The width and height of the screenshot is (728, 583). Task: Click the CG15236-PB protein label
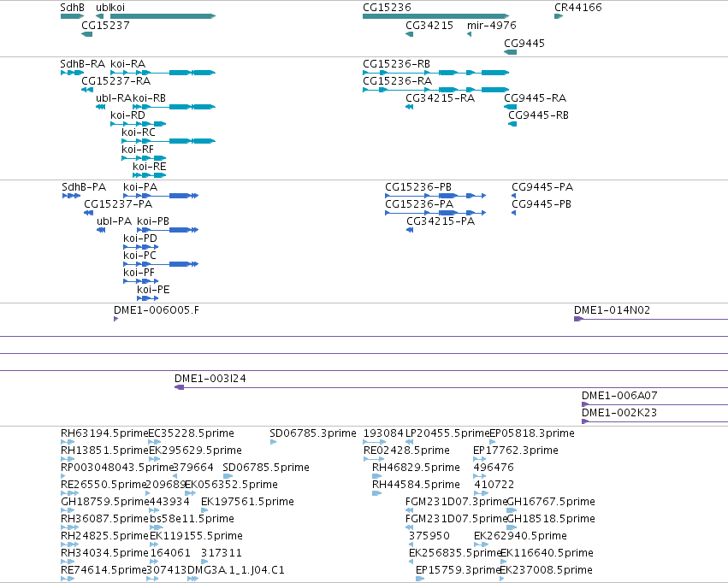tap(418, 187)
